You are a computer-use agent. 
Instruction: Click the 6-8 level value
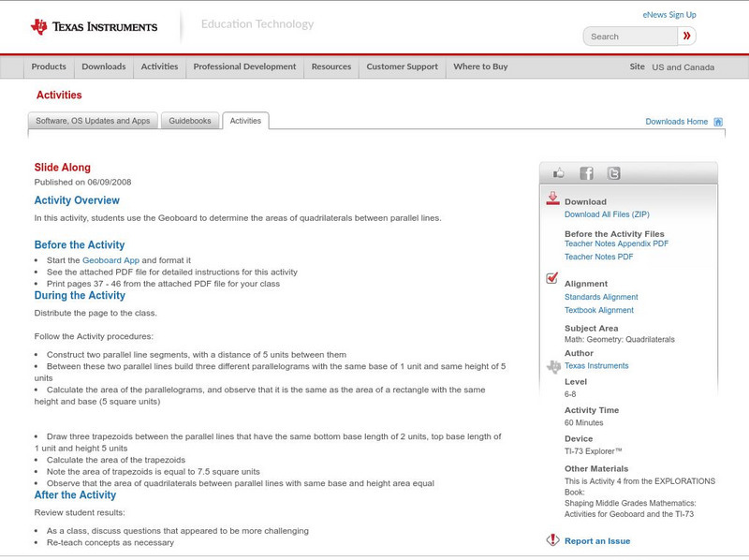pyautogui.click(x=570, y=394)
